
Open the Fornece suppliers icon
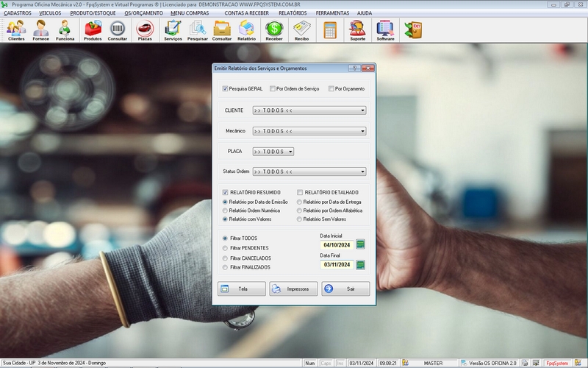click(40, 30)
